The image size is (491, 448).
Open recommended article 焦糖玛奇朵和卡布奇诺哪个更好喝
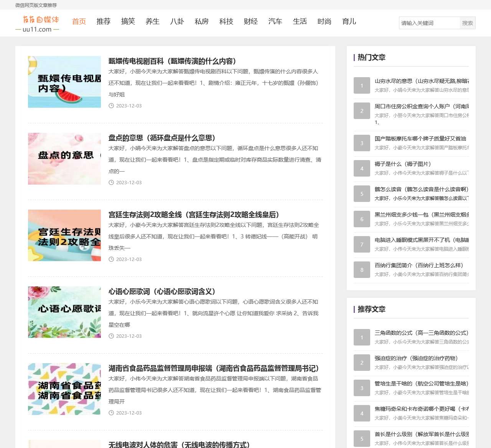[422, 409]
